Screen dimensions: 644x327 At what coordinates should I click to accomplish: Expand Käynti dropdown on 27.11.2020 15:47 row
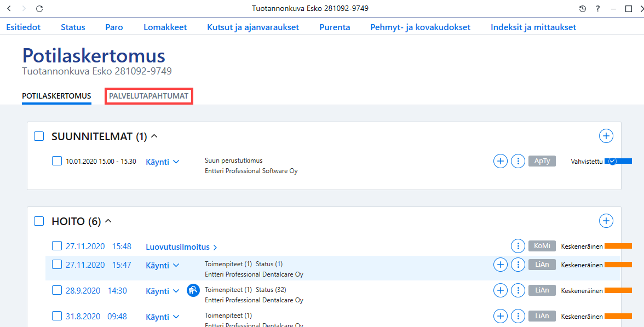coord(163,265)
